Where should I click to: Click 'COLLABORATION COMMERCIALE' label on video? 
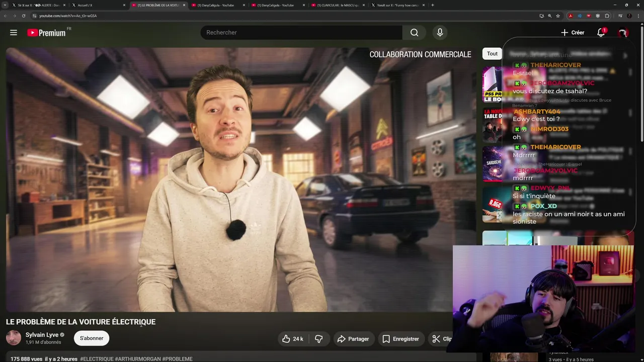click(x=420, y=54)
